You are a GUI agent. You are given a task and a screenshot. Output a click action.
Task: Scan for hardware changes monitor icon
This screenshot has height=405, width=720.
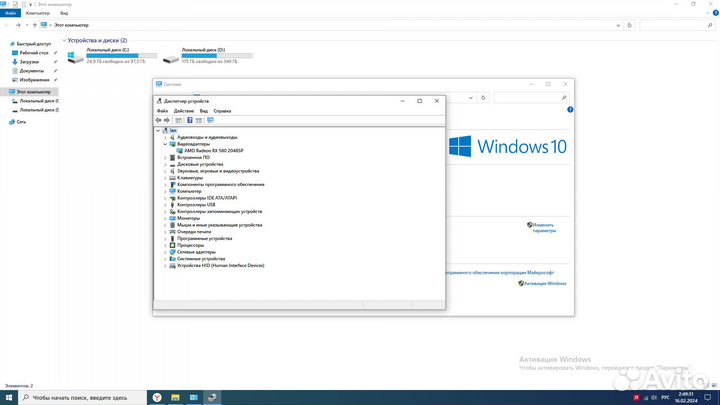pyautogui.click(x=210, y=120)
